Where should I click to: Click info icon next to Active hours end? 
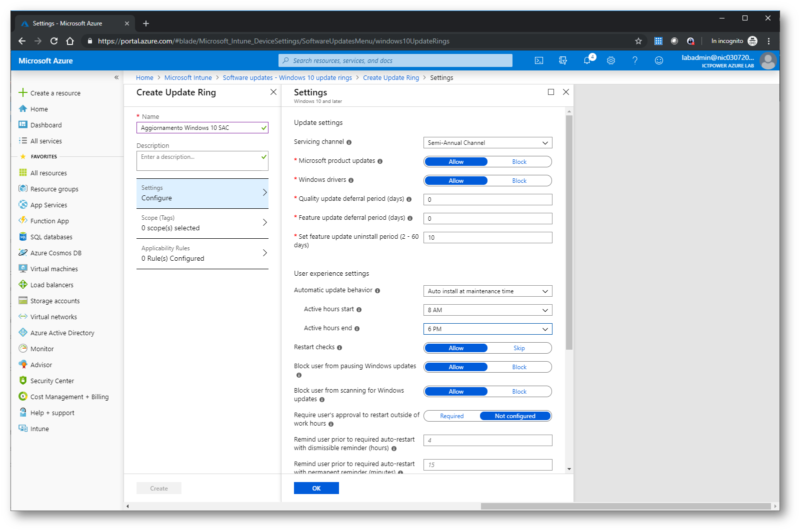(x=357, y=329)
